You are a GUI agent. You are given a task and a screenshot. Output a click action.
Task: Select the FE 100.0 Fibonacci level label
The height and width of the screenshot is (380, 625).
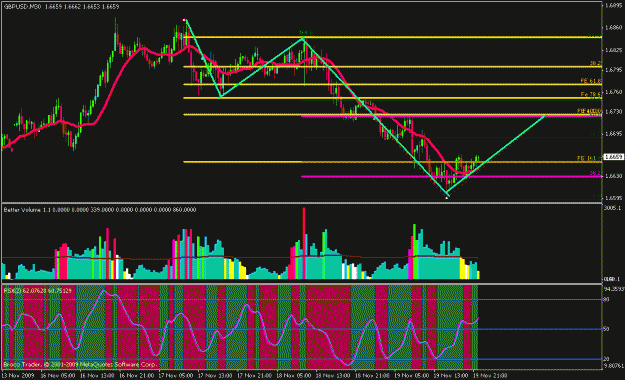(x=589, y=111)
